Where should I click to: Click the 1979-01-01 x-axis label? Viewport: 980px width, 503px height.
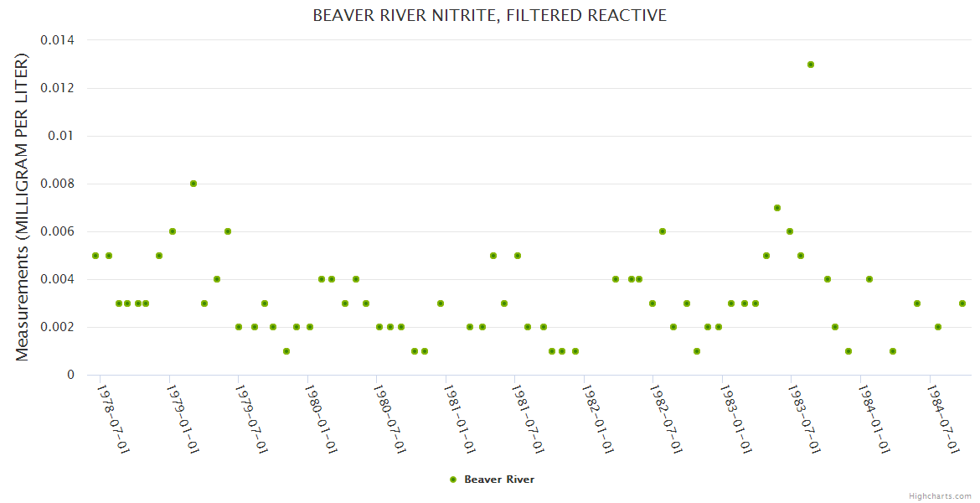[x=183, y=419]
